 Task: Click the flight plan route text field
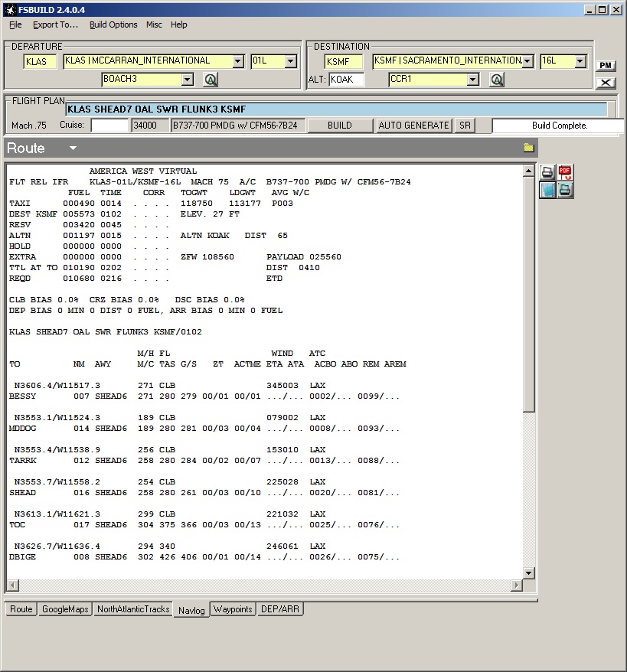click(x=337, y=109)
